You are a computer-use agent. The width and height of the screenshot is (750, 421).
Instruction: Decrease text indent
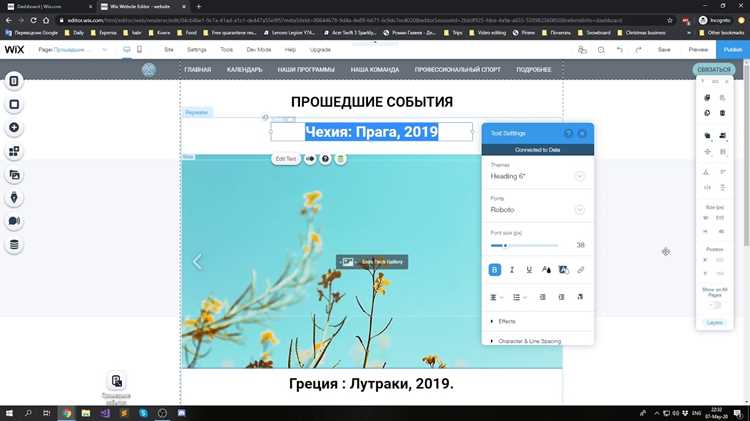coord(542,297)
